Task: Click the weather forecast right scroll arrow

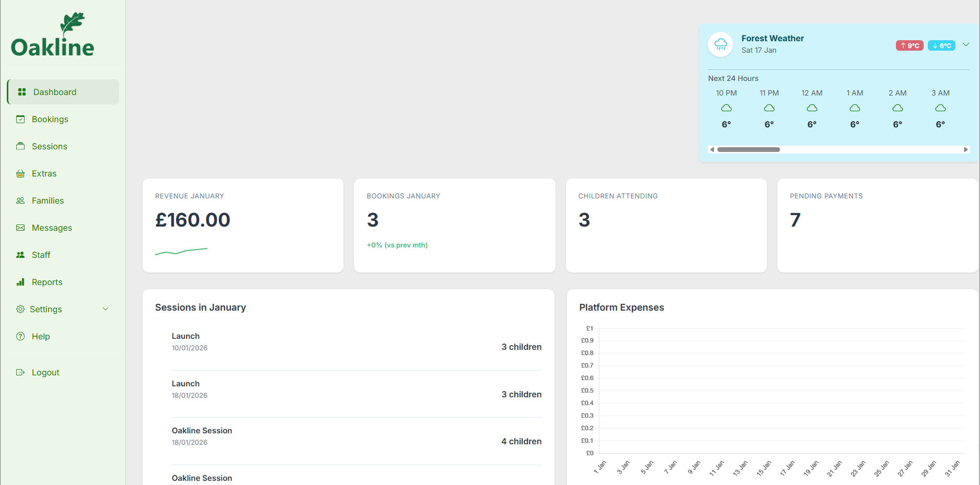Action: 965,149
